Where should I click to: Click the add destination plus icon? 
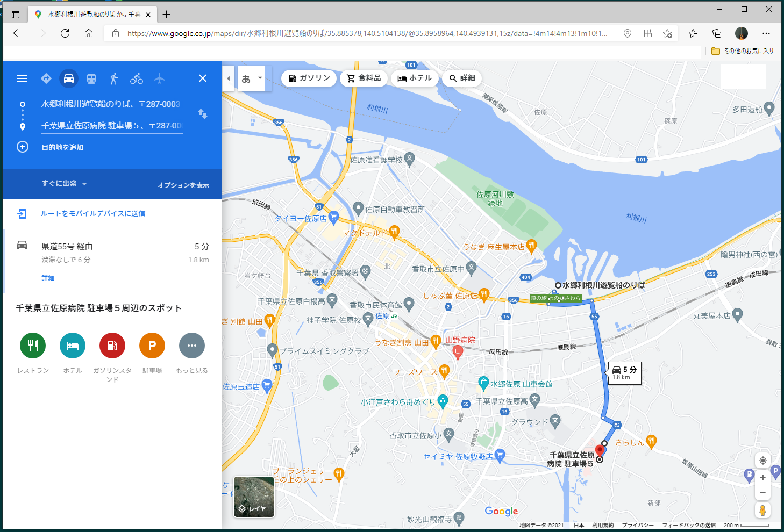point(23,147)
